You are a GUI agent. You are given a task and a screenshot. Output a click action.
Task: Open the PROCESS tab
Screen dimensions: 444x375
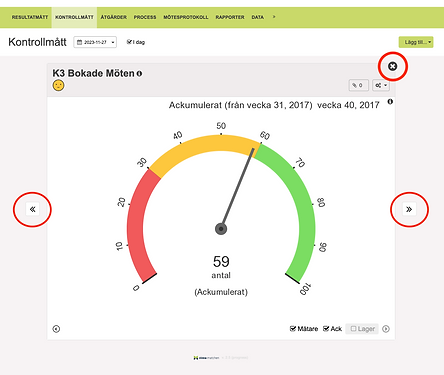(x=145, y=17)
